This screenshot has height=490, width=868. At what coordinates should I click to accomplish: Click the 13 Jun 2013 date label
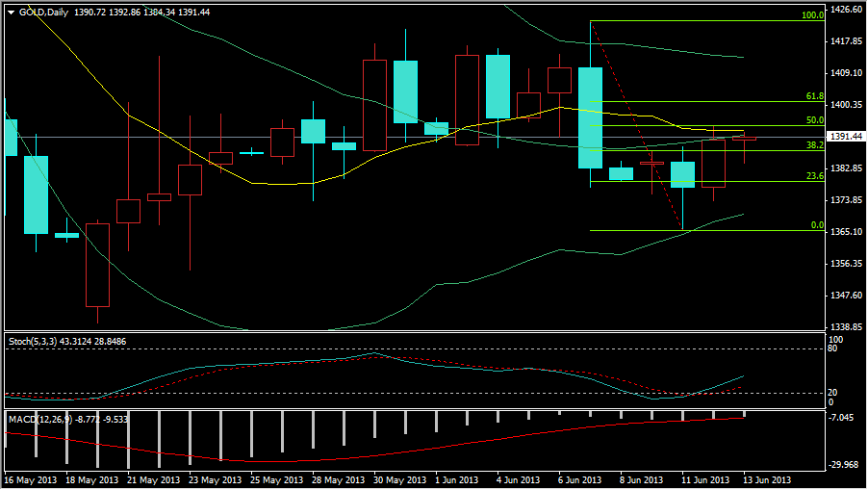(767, 479)
